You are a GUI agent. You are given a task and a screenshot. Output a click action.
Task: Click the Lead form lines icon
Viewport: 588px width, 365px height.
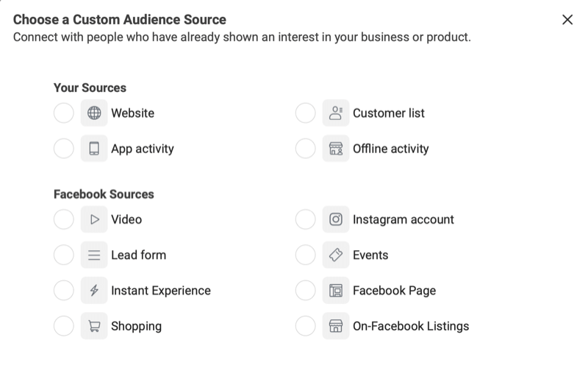tap(94, 255)
